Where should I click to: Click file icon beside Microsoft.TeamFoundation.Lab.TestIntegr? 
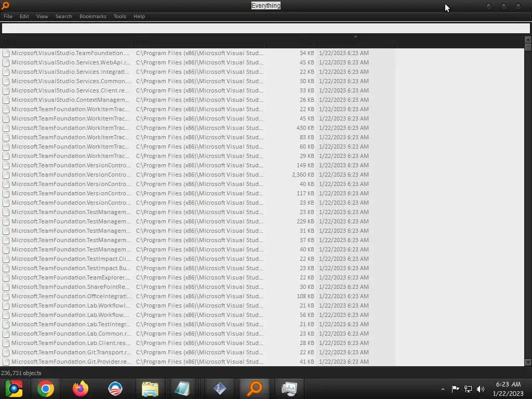[x=6, y=324]
